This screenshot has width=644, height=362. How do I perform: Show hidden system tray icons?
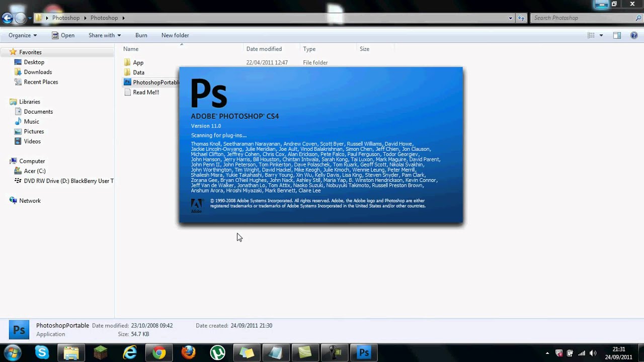tap(547, 353)
